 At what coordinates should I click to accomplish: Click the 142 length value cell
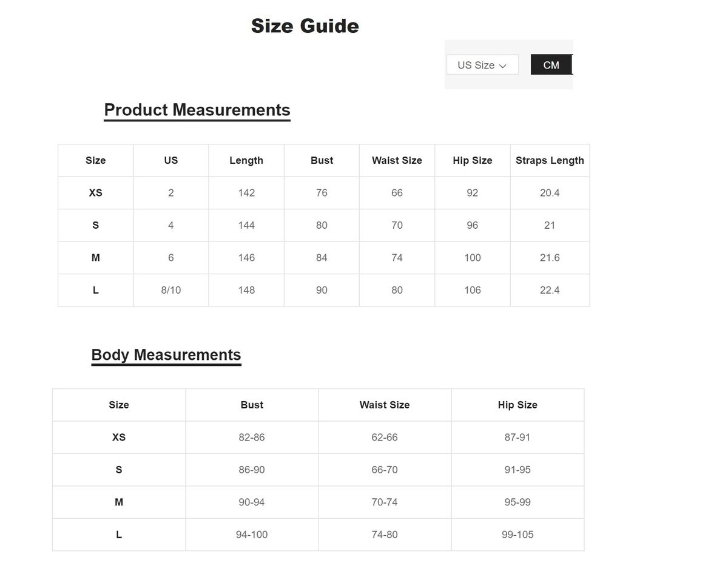(x=246, y=193)
